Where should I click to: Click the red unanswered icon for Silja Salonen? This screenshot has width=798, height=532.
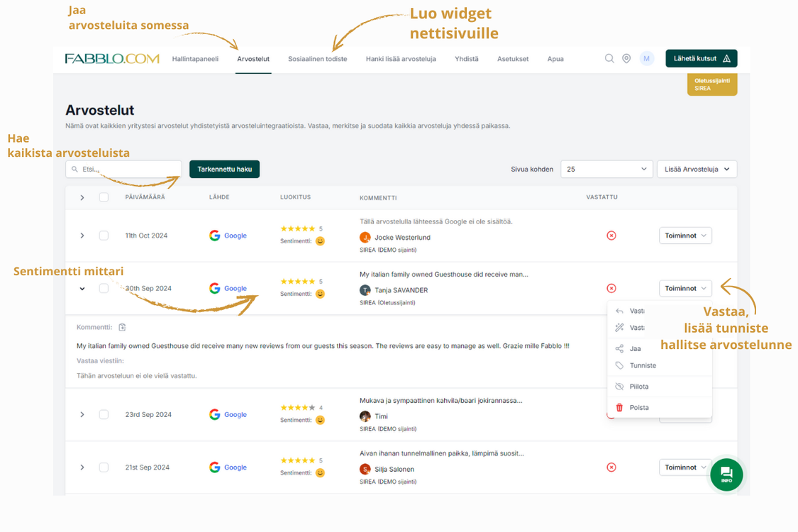click(x=611, y=467)
